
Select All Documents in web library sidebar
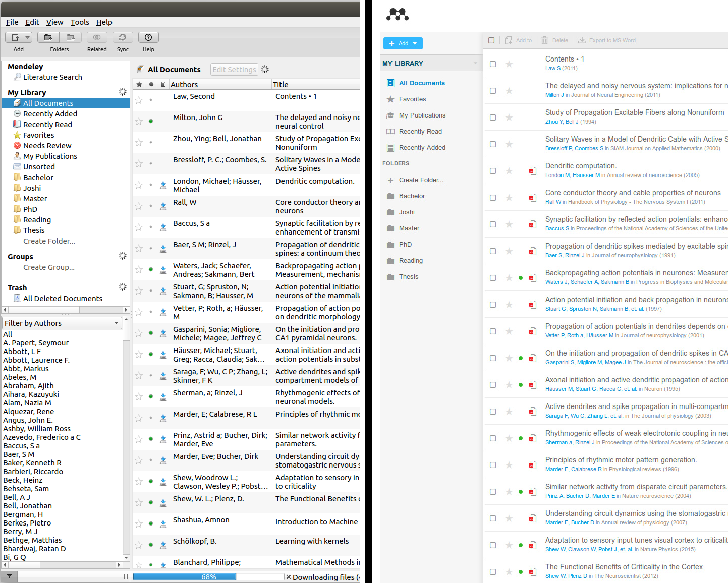(x=422, y=83)
